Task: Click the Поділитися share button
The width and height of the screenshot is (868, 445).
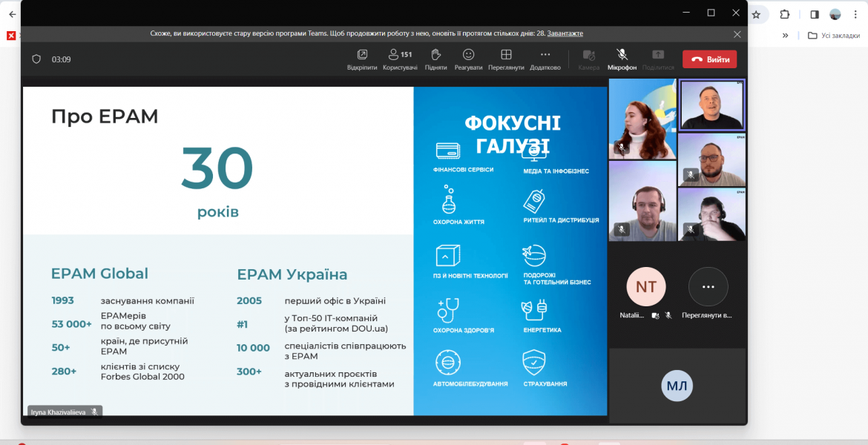Action: [x=658, y=60]
